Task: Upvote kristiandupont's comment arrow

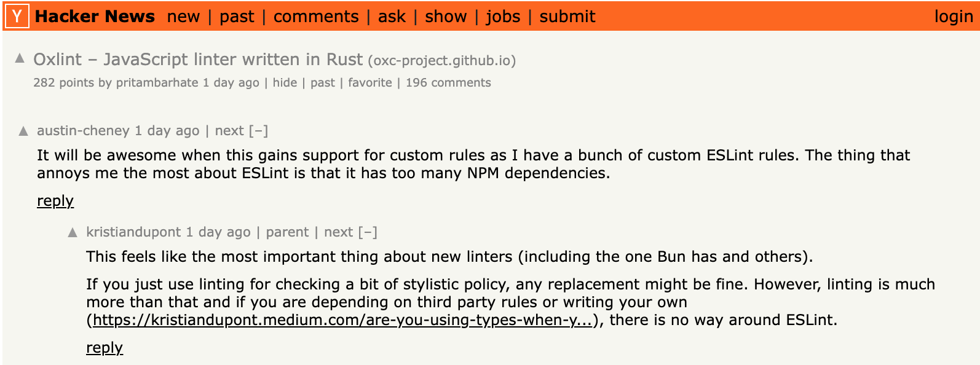Action: coord(73,232)
